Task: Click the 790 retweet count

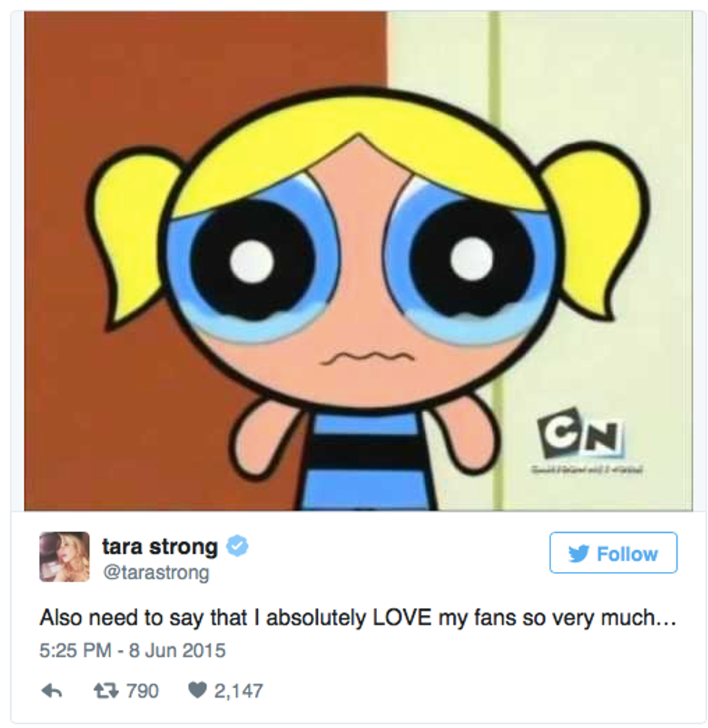Action: coord(142,691)
